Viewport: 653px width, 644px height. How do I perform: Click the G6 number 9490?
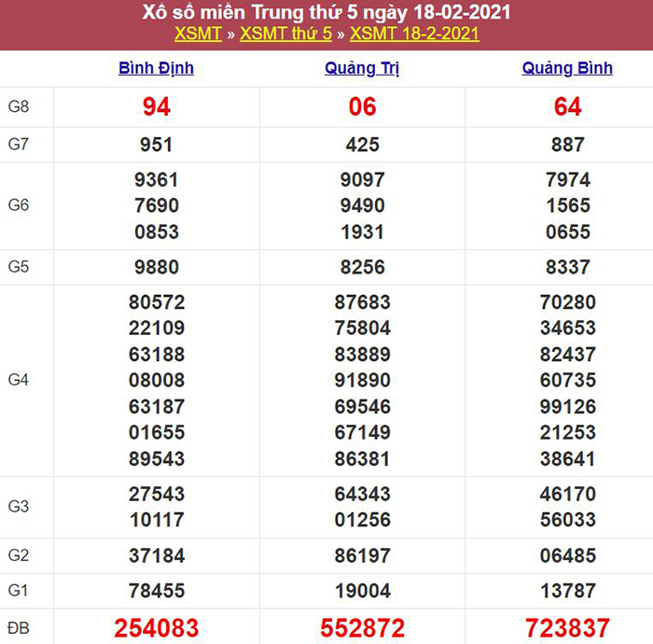[x=362, y=205]
